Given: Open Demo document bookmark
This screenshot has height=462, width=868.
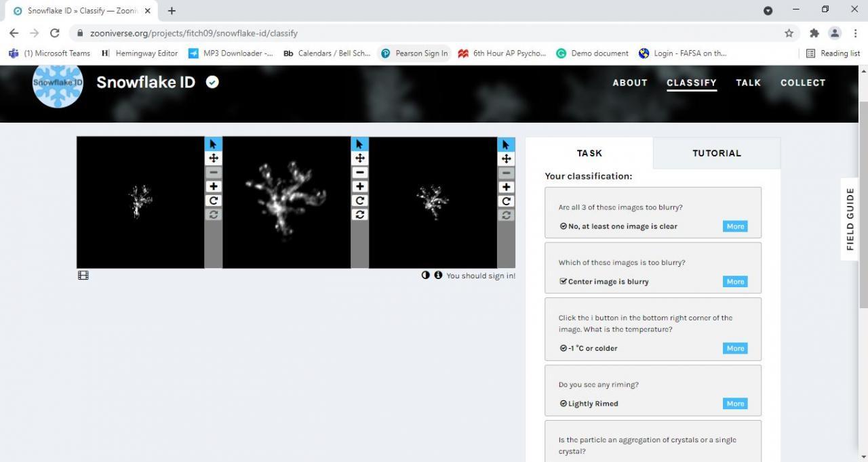Looking at the screenshot, I should pyautogui.click(x=592, y=53).
